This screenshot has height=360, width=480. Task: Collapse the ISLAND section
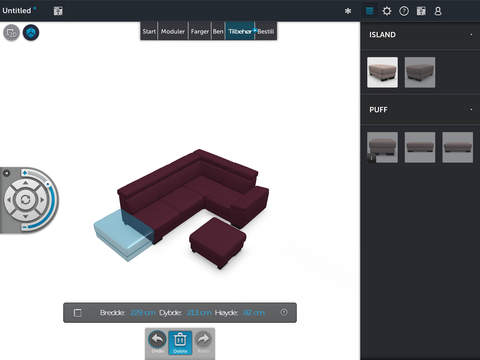click(471, 35)
